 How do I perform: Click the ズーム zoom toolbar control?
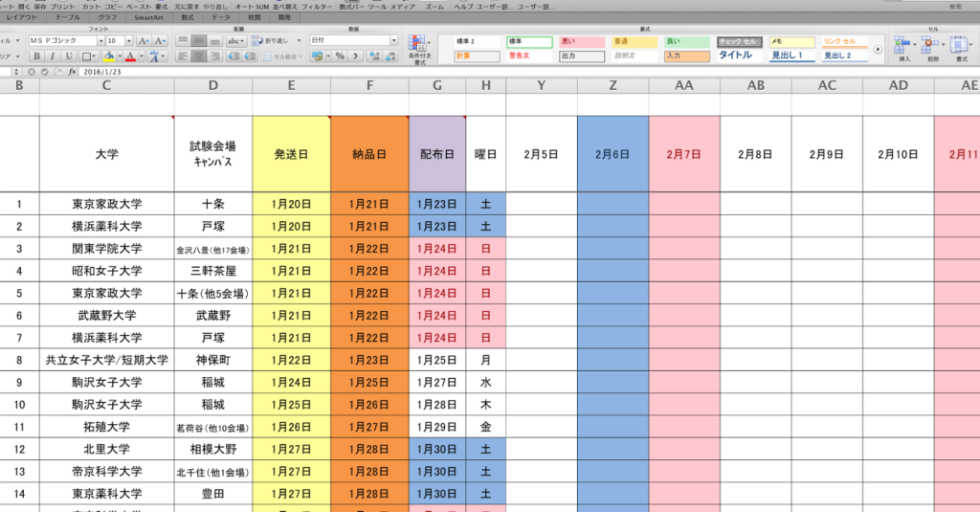pos(434,7)
